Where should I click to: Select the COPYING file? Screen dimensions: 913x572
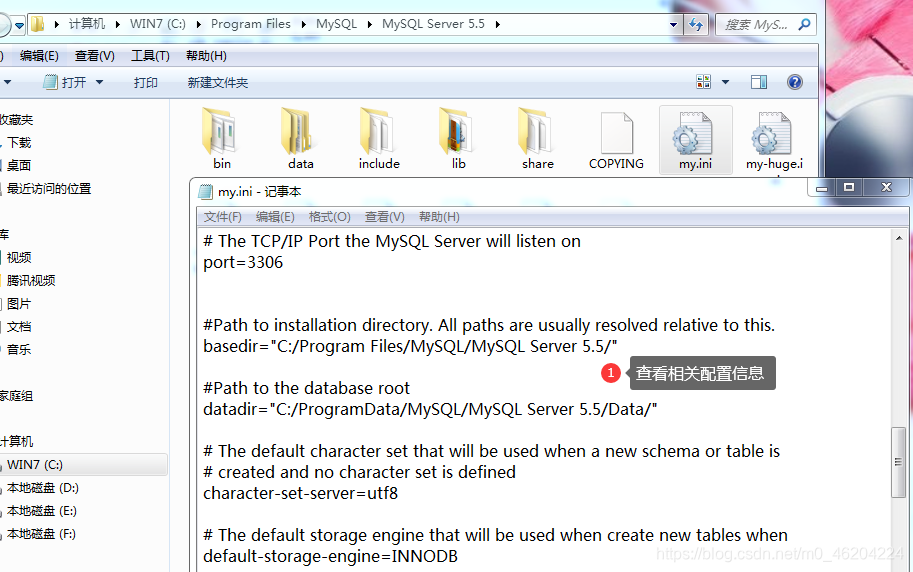[x=616, y=139]
